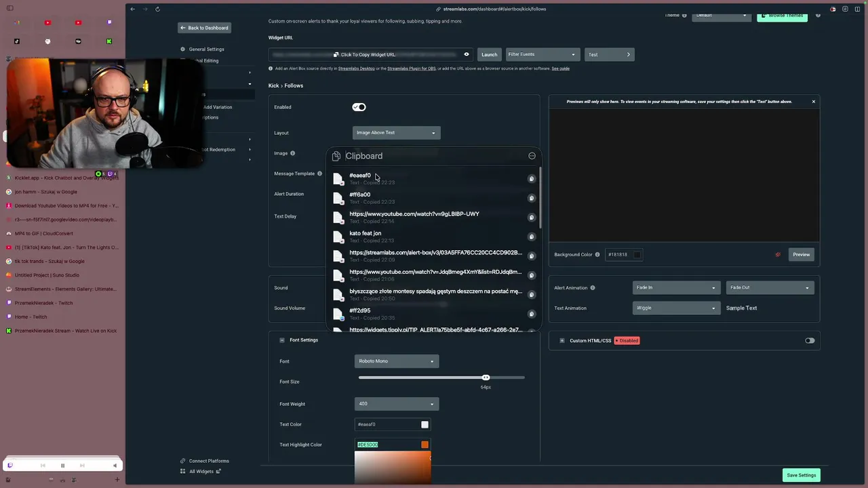The height and width of the screenshot is (488, 868).
Task: Open the Wiggle text animation dropdown
Action: click(675, 308)
